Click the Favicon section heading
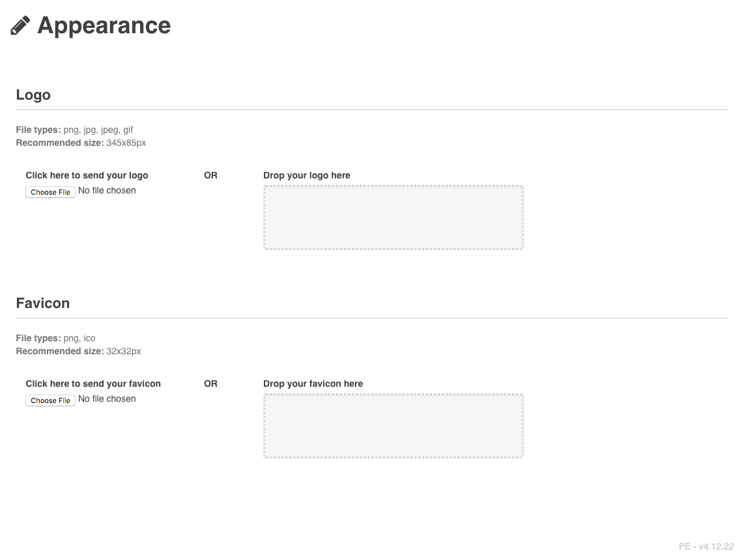 [x=42, y=303]
